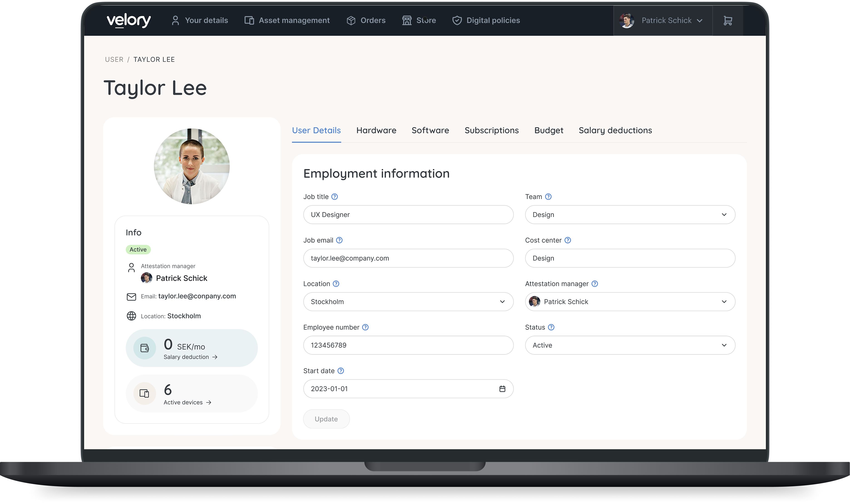Expand the Team dropdown showing Design

pyautogui.click(x=630, y=215)
